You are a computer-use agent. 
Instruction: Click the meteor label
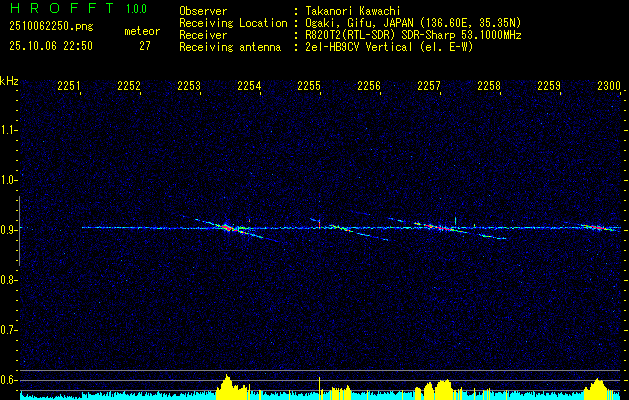142,31
